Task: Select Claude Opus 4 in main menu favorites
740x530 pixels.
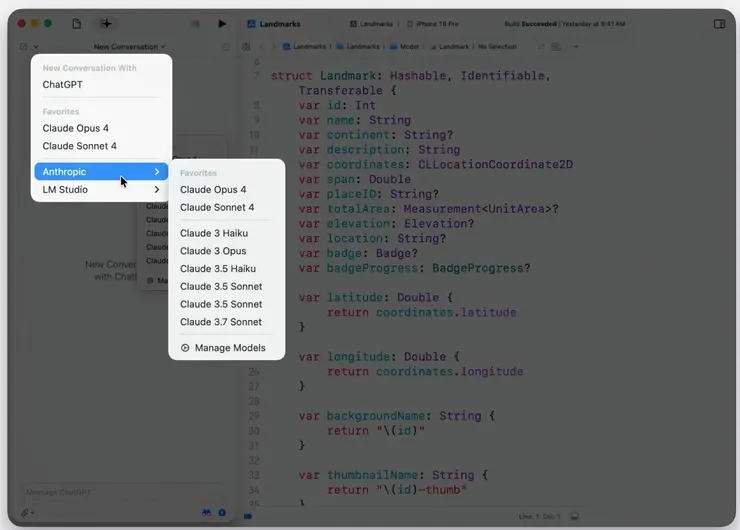Action: [x=101, y=128]
